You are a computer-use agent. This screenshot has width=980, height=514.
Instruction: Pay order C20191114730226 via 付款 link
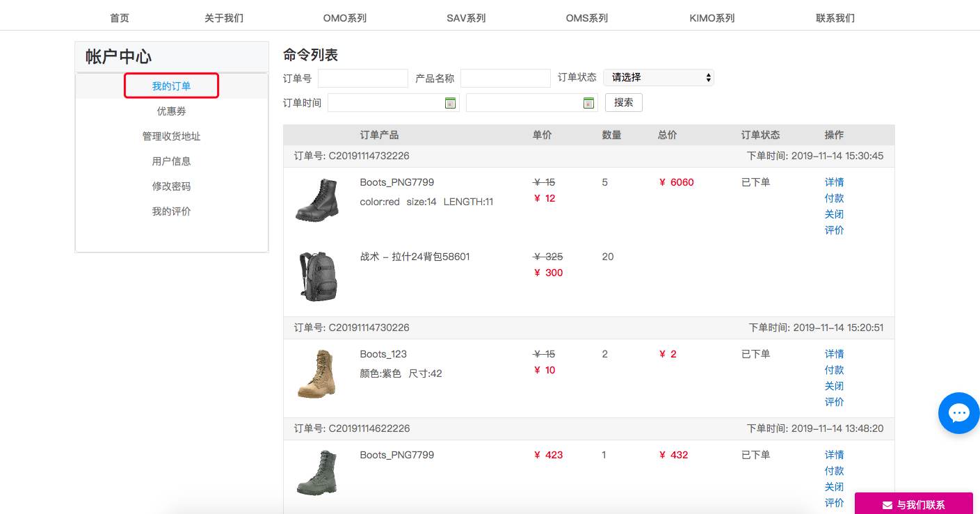click(834, 369)
